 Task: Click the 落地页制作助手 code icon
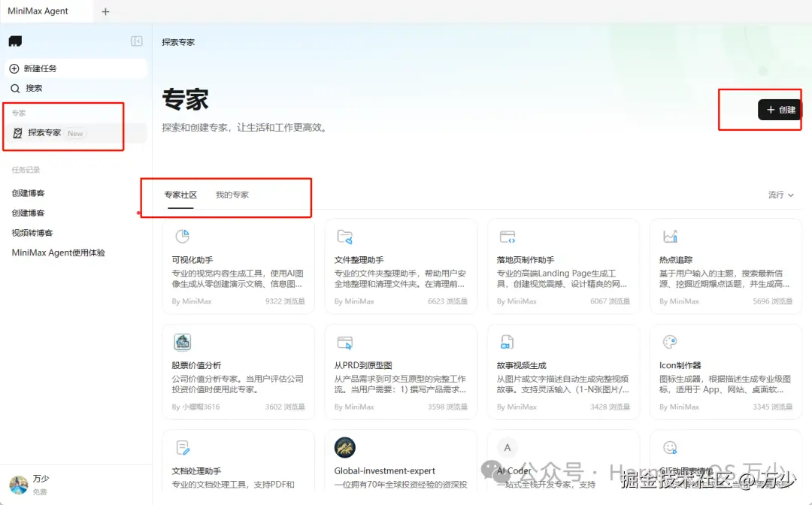(506, 235)
